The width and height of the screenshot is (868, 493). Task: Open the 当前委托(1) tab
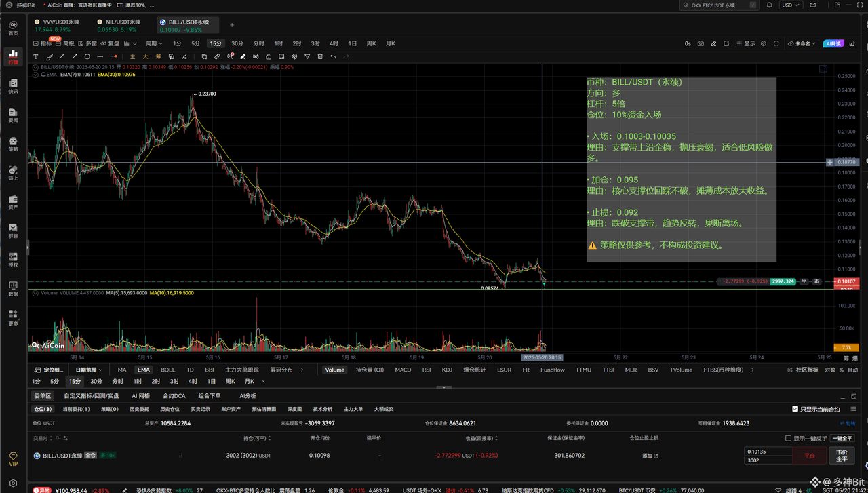click(x=76, y=409)
